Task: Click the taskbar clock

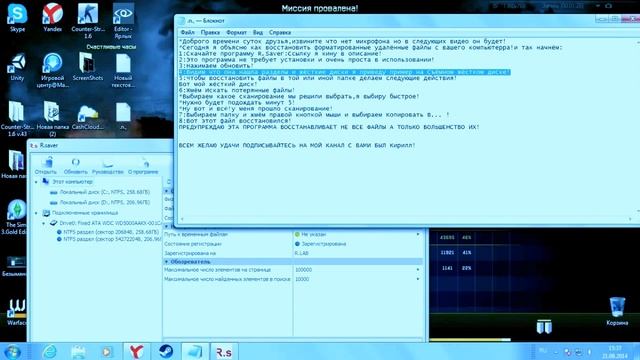Action: (615, 352)
